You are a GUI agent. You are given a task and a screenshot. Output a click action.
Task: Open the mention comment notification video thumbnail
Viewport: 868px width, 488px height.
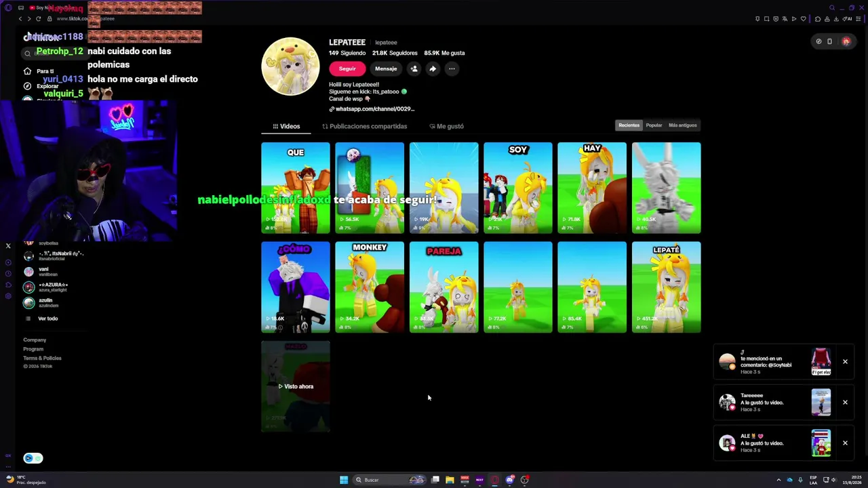pyautogui.click(x=821, y=362)
